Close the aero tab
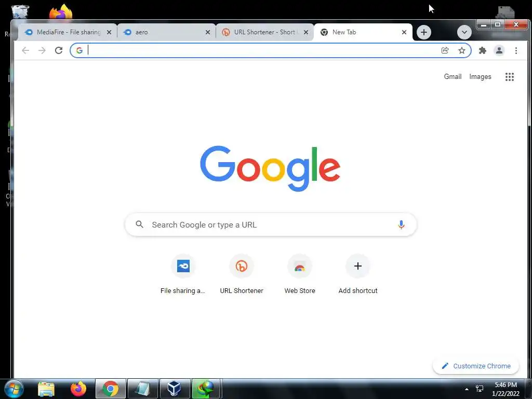 pyautogui.click(x=208, y=32)
